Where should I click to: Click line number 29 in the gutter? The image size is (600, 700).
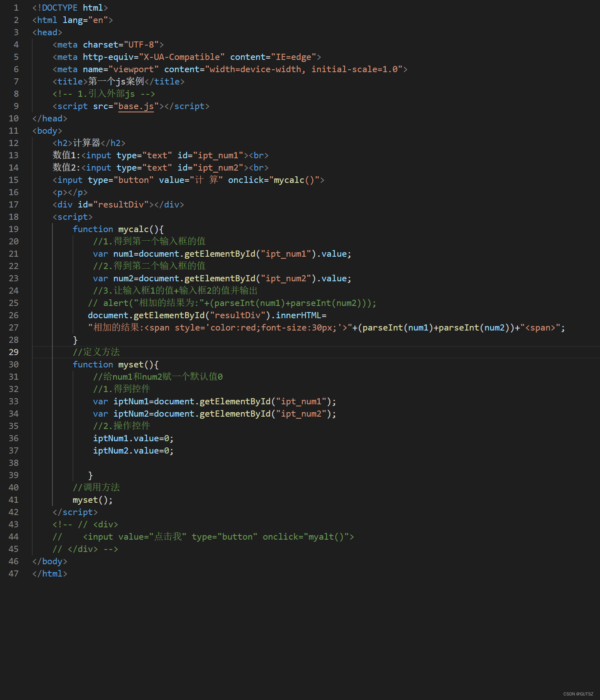tap(14, 352)
